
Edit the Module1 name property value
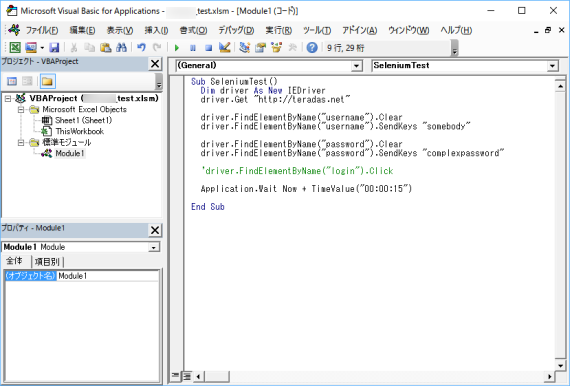click(108, 276)
